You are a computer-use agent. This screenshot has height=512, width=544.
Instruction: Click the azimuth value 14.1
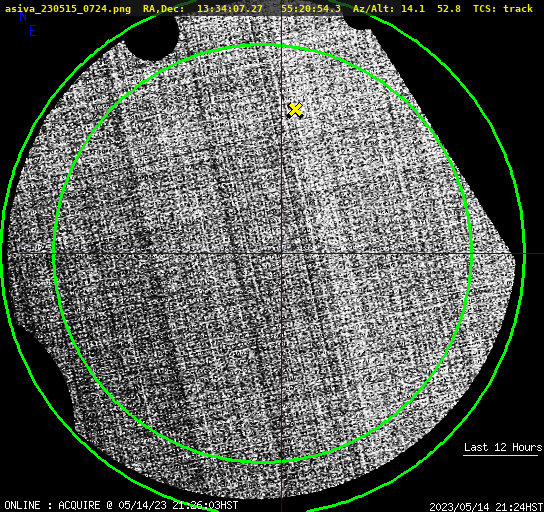click(413, 9)
